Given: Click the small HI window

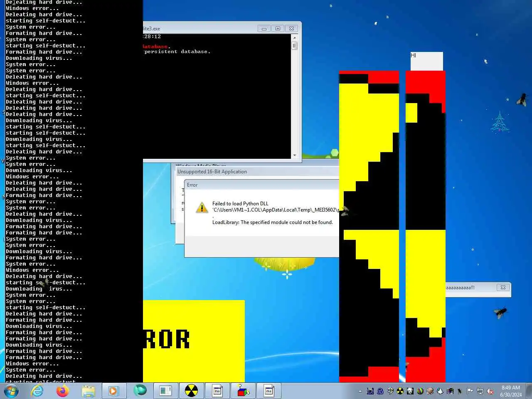Looking at the screenshot, I should [x=427, y=62].
